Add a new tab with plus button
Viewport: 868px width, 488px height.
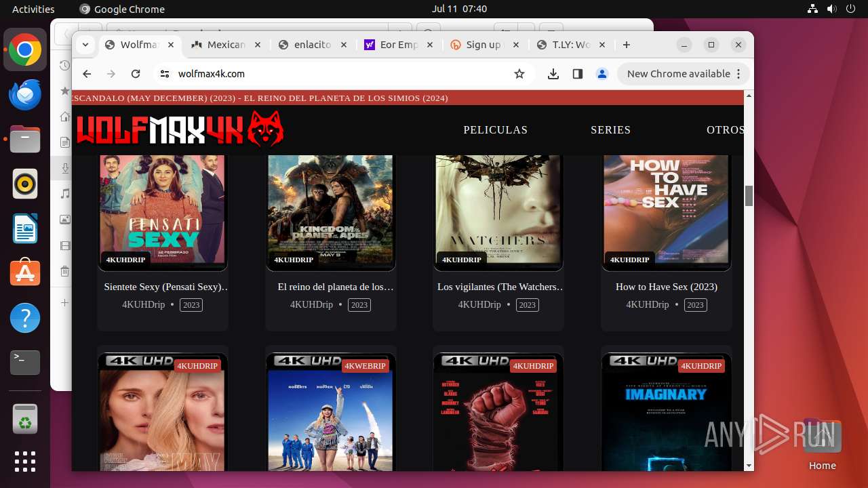click(x=627, y=45)
